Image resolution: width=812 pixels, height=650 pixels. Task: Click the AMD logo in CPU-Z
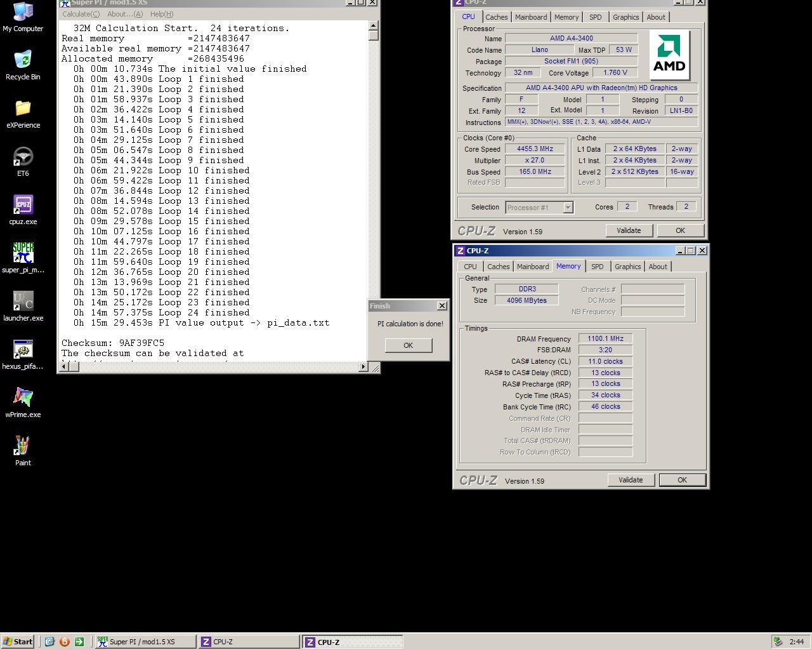point(669,55)
